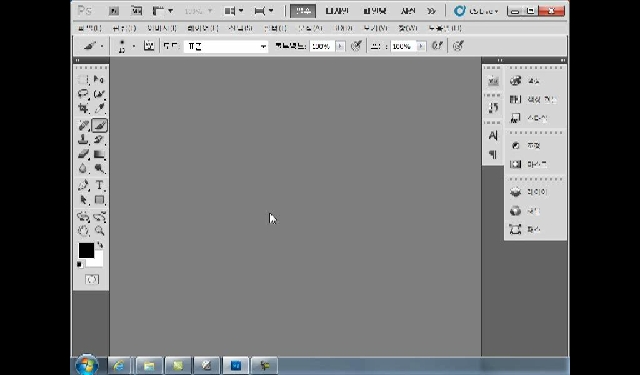Select the Clone Stamp tool
The width and height of the screenshot is (640, 375).
[83, 140]
